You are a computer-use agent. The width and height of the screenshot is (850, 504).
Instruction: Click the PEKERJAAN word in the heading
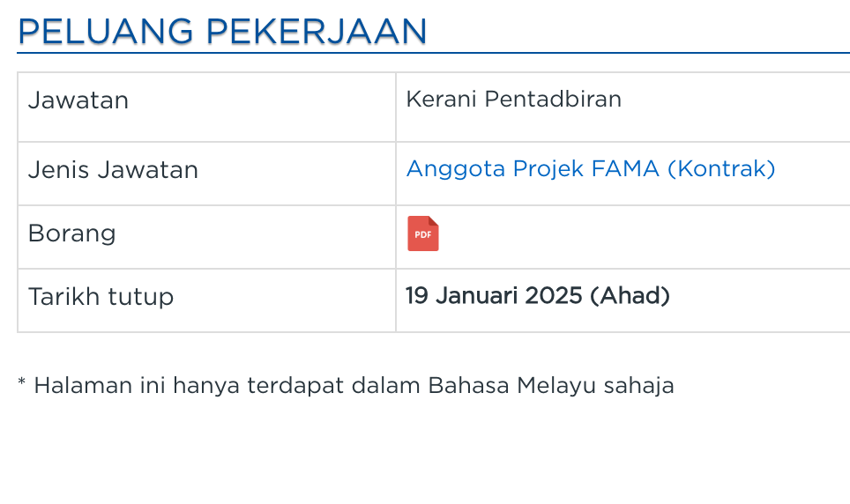coord(317,32)
